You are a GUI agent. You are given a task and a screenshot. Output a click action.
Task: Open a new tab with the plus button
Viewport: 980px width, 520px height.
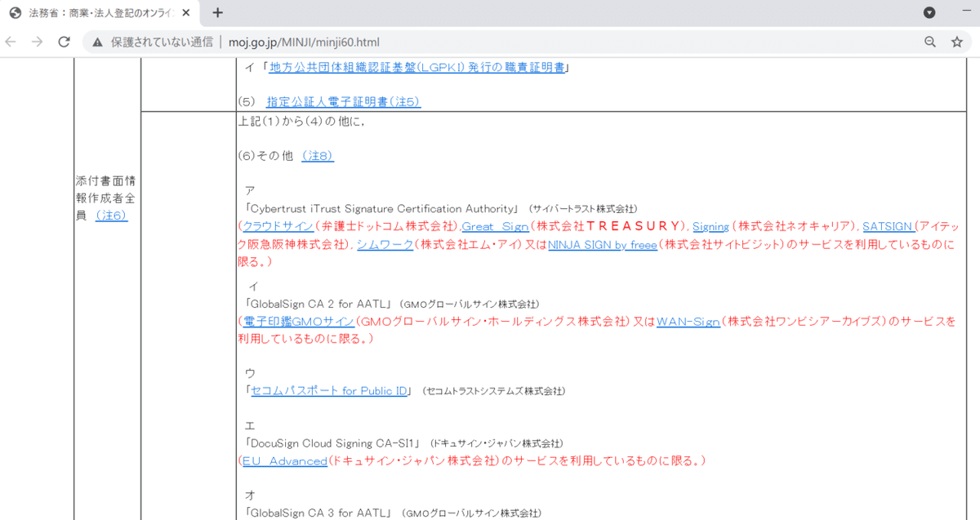(216, 13)
